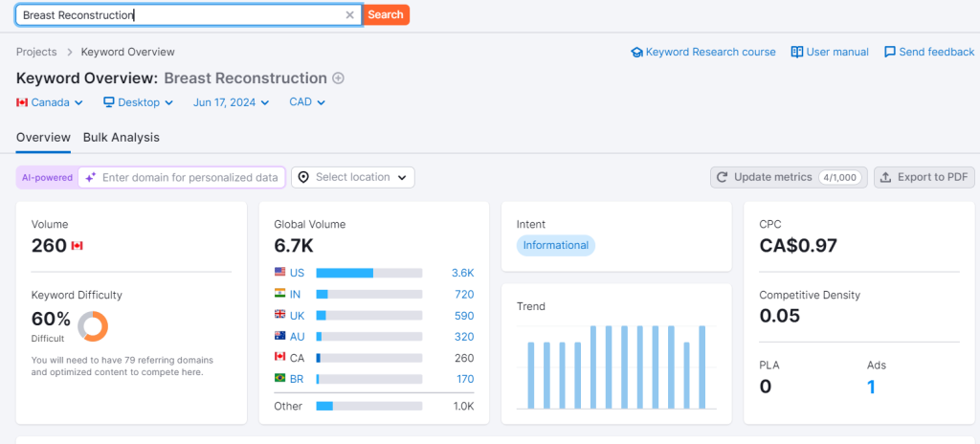
Task: Click the US flag in Global Volume
Action: [x=280, y=273]
